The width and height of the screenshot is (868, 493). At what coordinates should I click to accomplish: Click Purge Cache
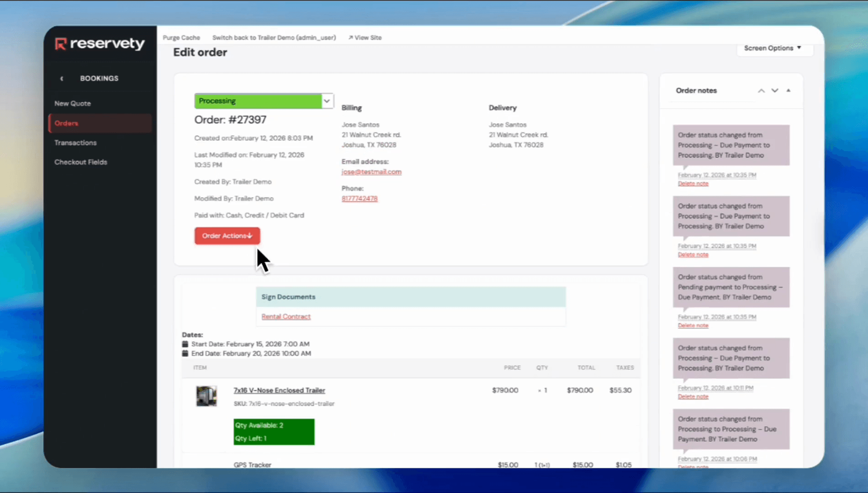(x=181, y=38)
